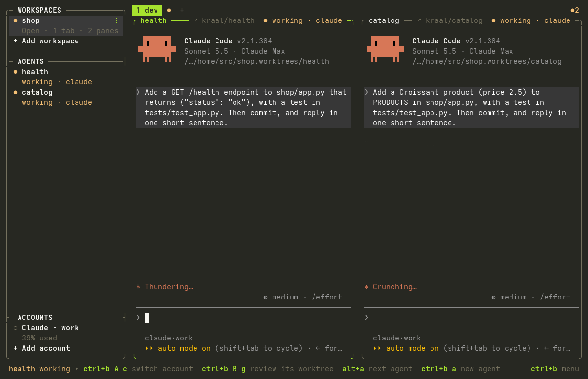Click the health pane submitted prompt message

(243, 108)
